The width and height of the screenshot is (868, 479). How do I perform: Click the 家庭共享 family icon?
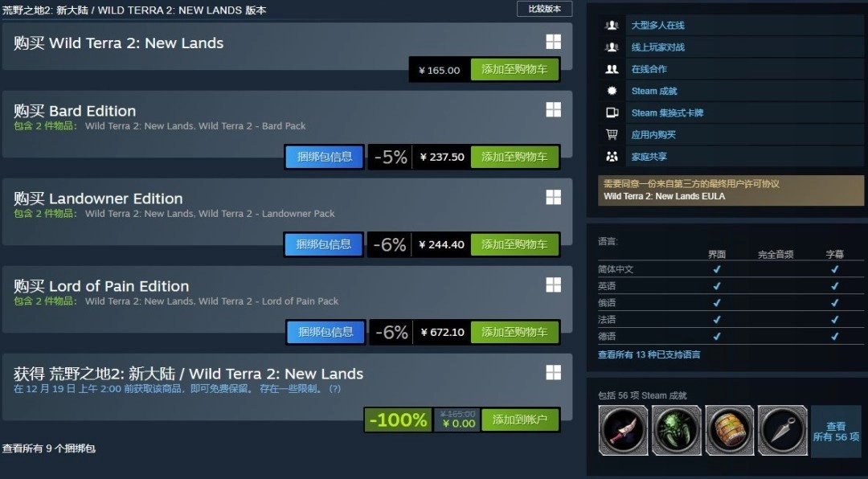(612, 157)
